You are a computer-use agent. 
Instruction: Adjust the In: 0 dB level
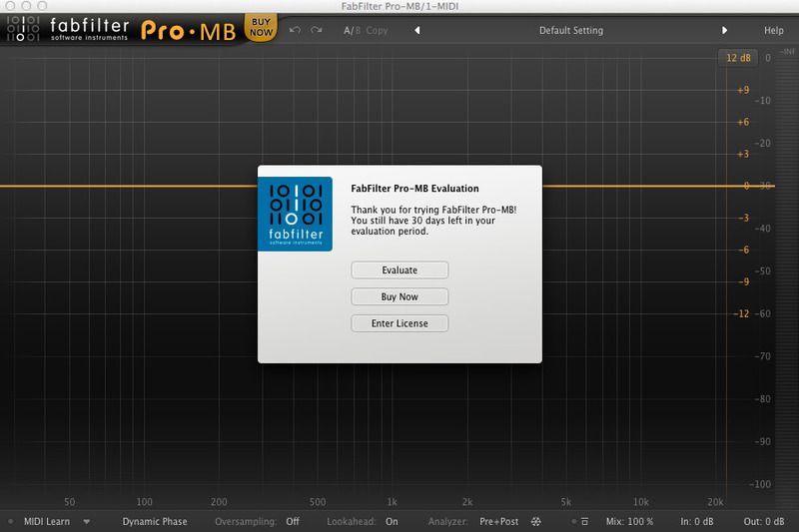[696, 522]
